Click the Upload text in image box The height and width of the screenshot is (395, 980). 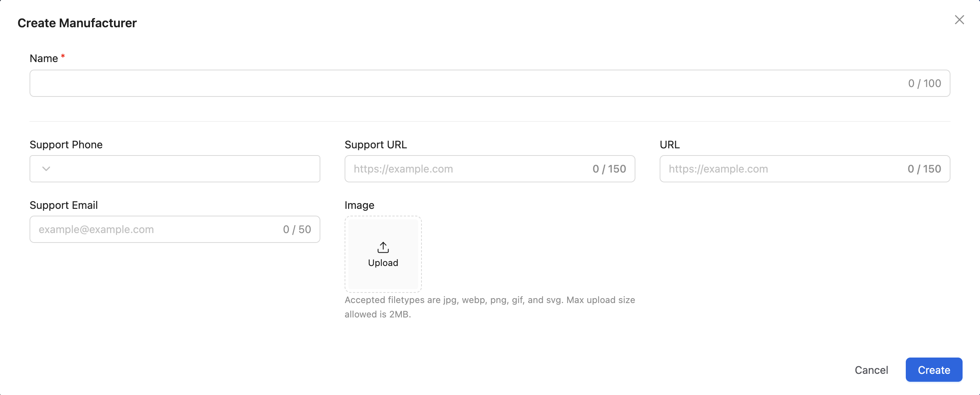[383, 263]
